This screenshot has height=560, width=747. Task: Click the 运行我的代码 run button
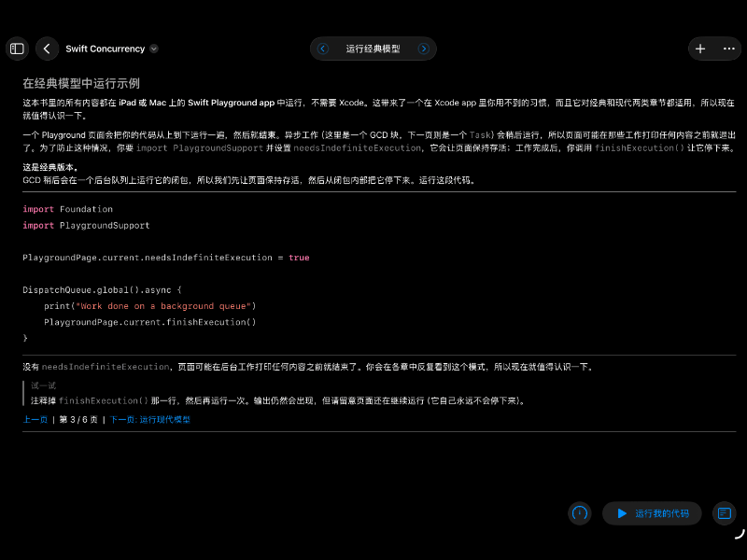(x=652, y=513)
